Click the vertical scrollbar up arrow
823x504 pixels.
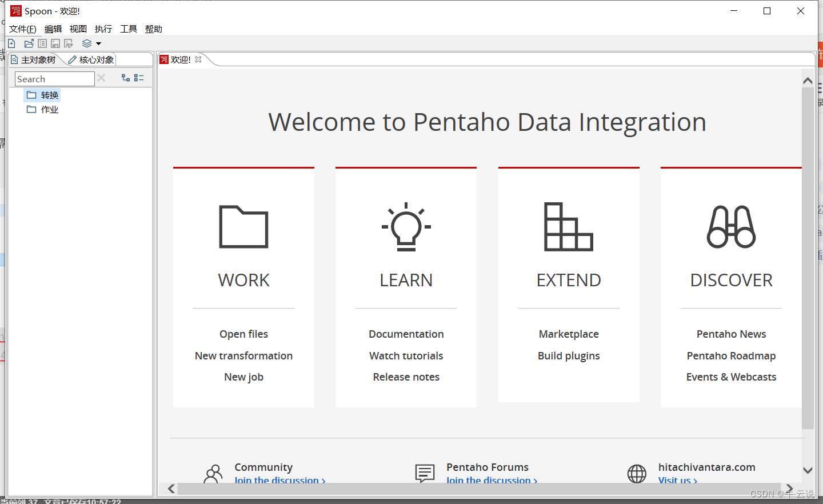click(808, 81)
